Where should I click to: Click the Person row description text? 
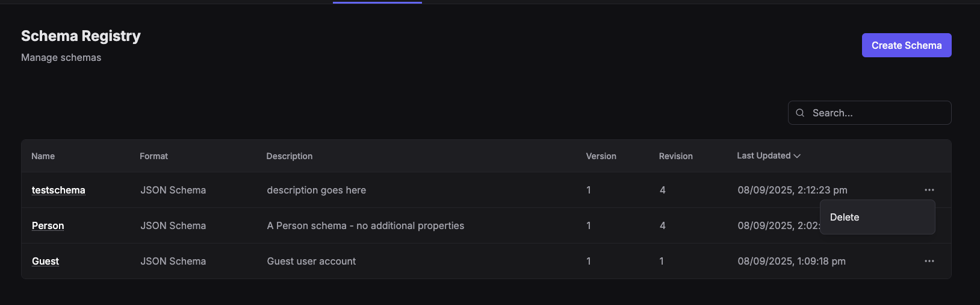pos(365,225)
